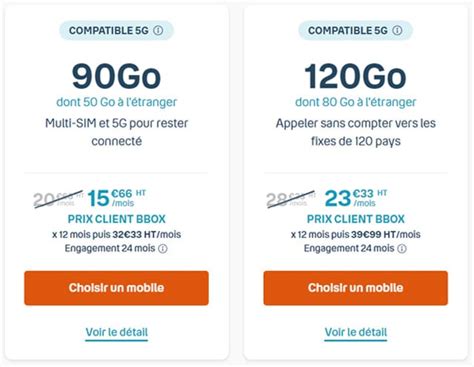The width and height of the screenshot is (474, 367).
Task: Select the Compatible 5G badge on 90Go card
Action: pyautogui.click(x=116, y=31)
